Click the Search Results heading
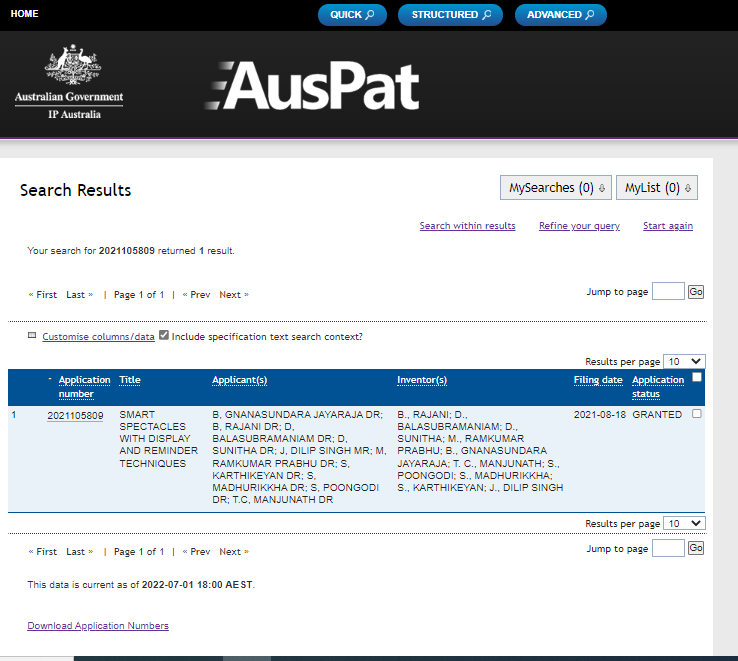Viewport: 738px width, 661px height. (x=75, y=190)
